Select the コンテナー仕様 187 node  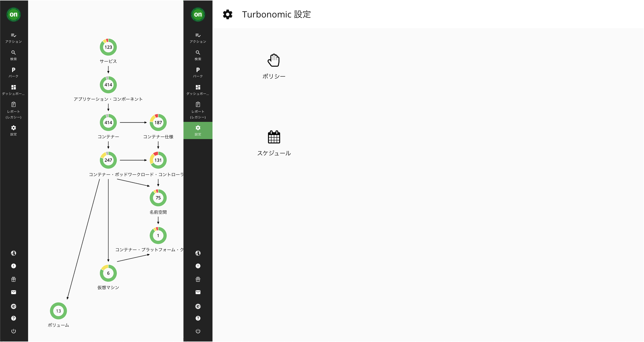point(158,123)
